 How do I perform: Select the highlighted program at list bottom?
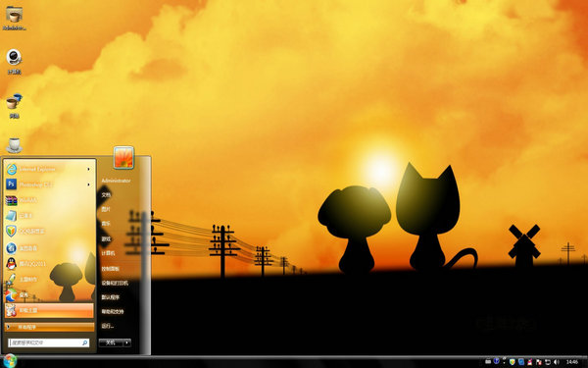point(49,310)
